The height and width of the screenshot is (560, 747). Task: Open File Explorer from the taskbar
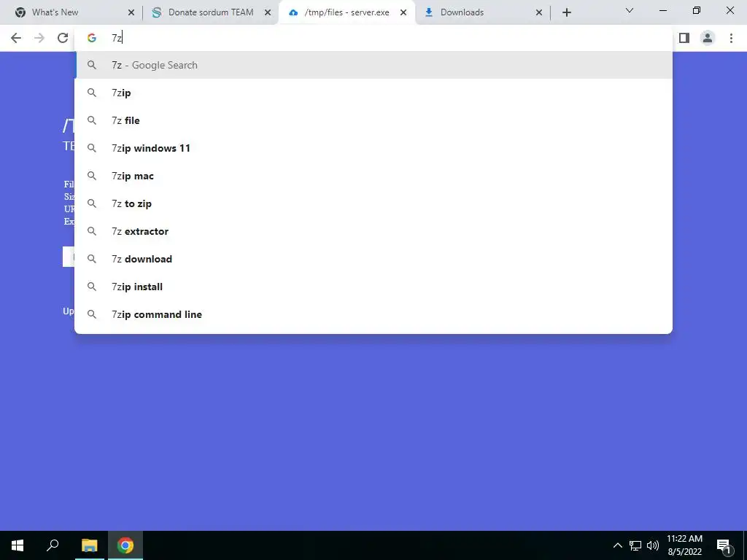[89, 545]
